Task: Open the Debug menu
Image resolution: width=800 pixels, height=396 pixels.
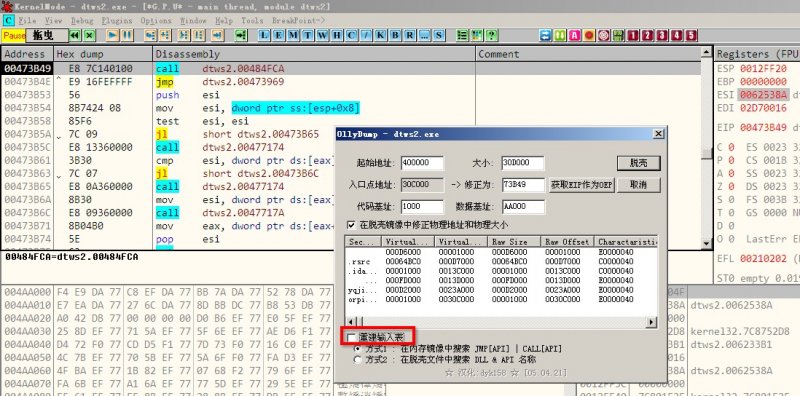Action: coord(82,20)
